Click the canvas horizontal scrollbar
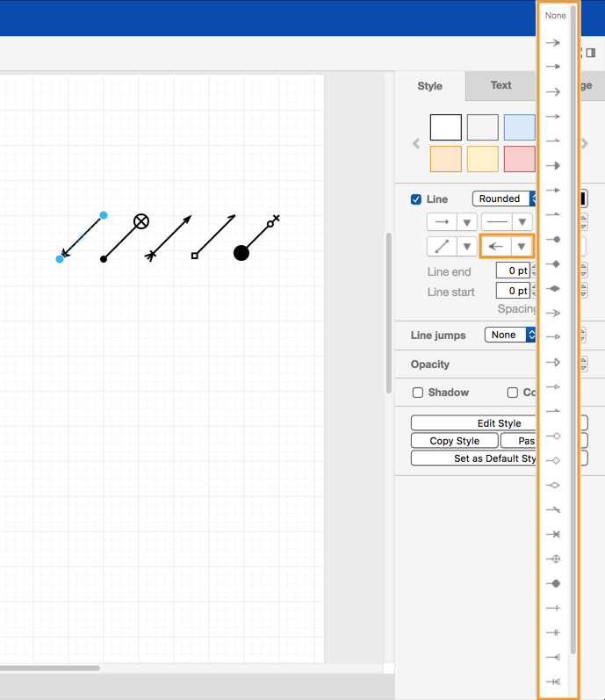Screen dimensions: 605x700 point(50,668)
